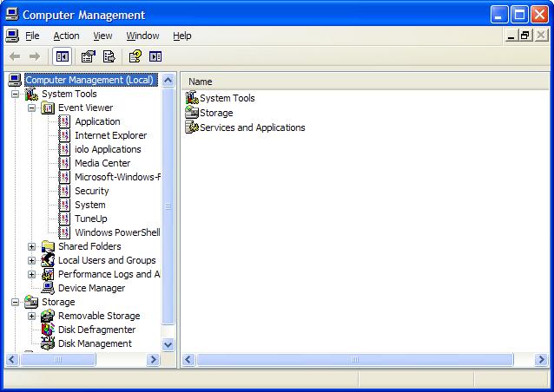Select Computer Management (Local) root node
Viewport: 554px width, 392px height.
(89, 80)
